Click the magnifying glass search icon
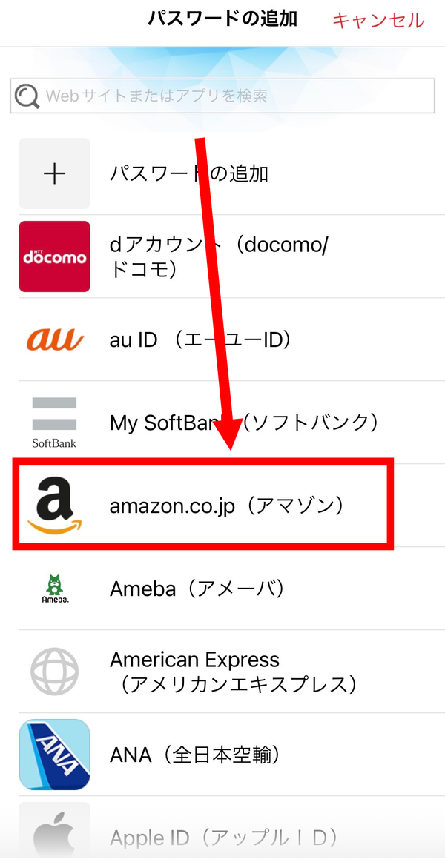Viewport: 445px width, 868px height. coord(27,97)
